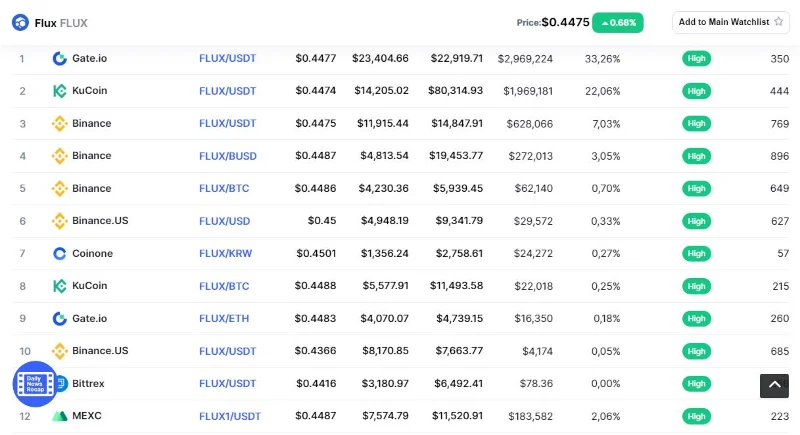The image size is (800, 435).
Task: Open Binance FLUX/USDT pair link in row 3
Action: pyautogui.click(x=228, y=123)
